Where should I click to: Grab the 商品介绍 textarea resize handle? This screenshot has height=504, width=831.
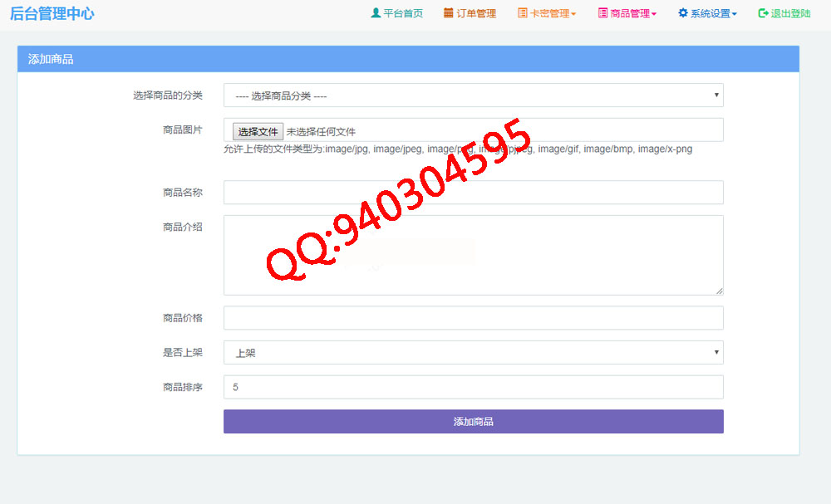pyautogui.click(x=719, y=291)
